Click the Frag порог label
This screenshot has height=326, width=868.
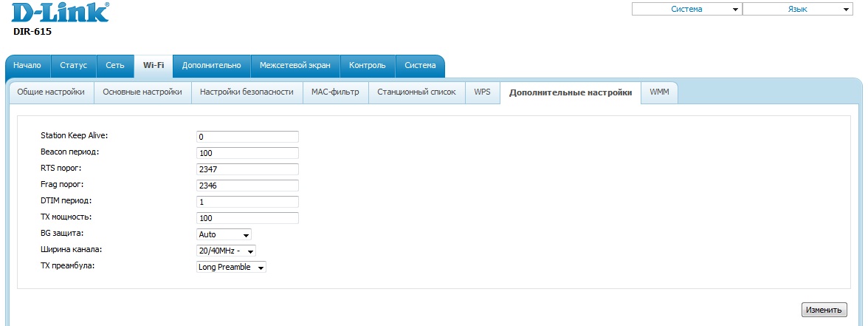(61, 184)
